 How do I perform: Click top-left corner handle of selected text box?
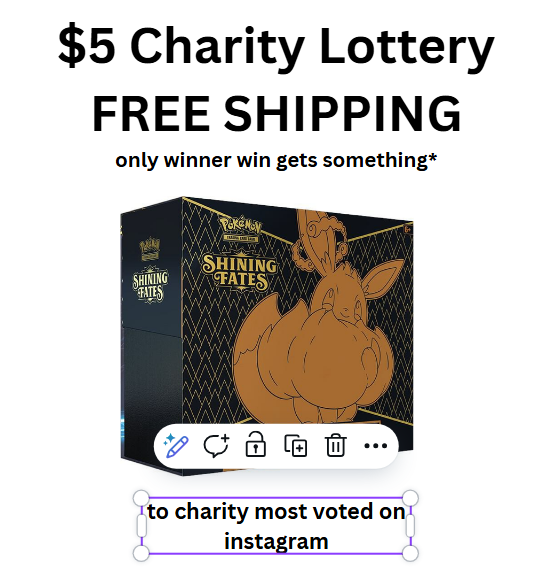click(141, 498)
